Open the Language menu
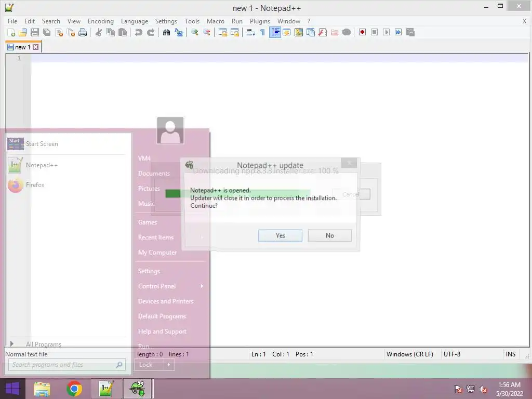Screen dimensions: 532x399 [135, 21]
